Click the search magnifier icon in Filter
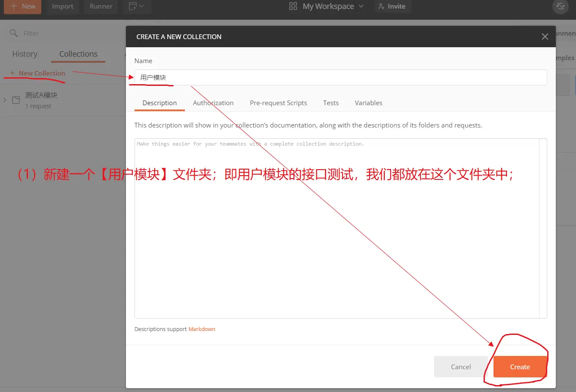 pyautogui.click(x=14, y=33)
